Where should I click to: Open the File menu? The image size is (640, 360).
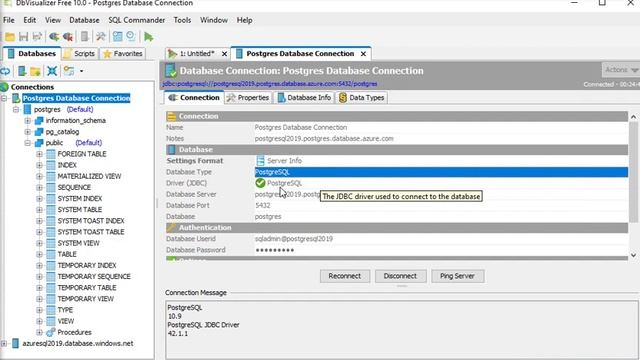[x=9, y=20]
